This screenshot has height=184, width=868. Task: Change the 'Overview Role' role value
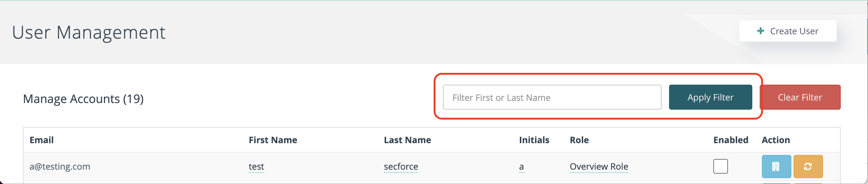(x=599, y=167)
